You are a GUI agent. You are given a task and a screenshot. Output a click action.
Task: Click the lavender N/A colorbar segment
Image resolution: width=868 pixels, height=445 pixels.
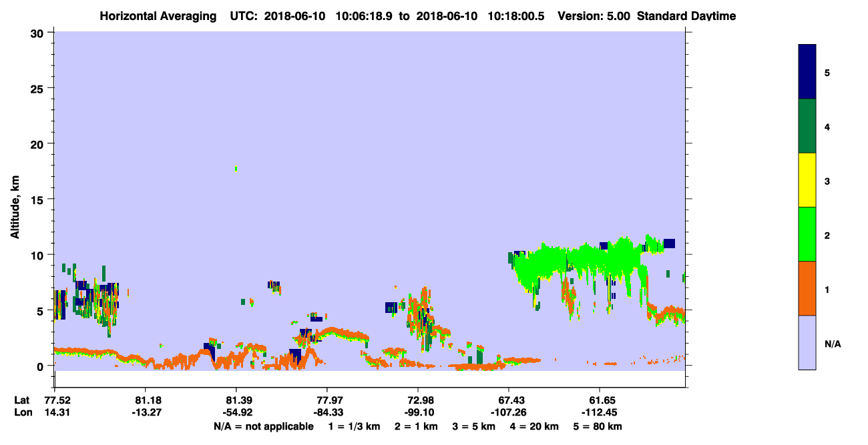point(807,342)
